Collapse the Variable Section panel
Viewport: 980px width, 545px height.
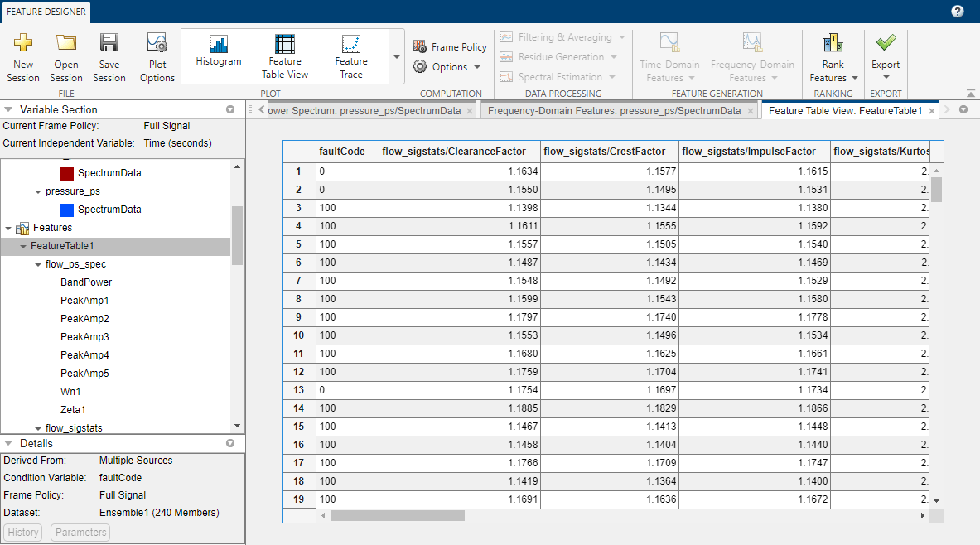pos(9,109)
